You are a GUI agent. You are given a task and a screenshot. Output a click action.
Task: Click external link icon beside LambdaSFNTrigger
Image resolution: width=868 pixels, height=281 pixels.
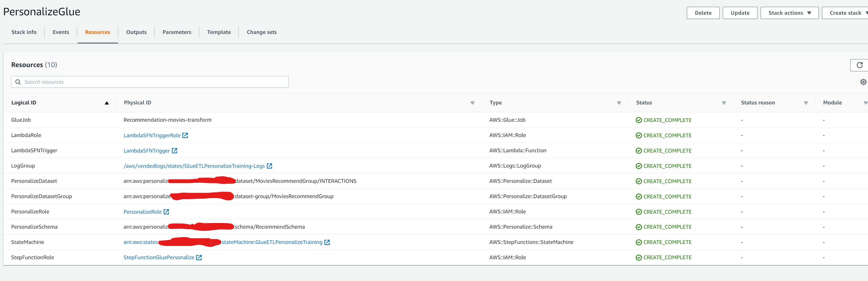(x=175, y=151)
